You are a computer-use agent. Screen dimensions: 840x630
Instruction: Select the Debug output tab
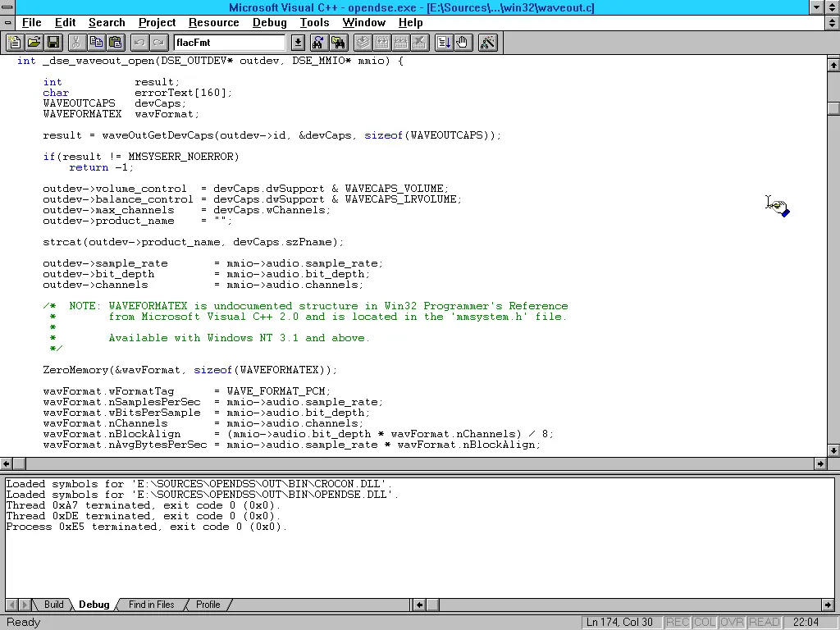(x=94, y=605)
